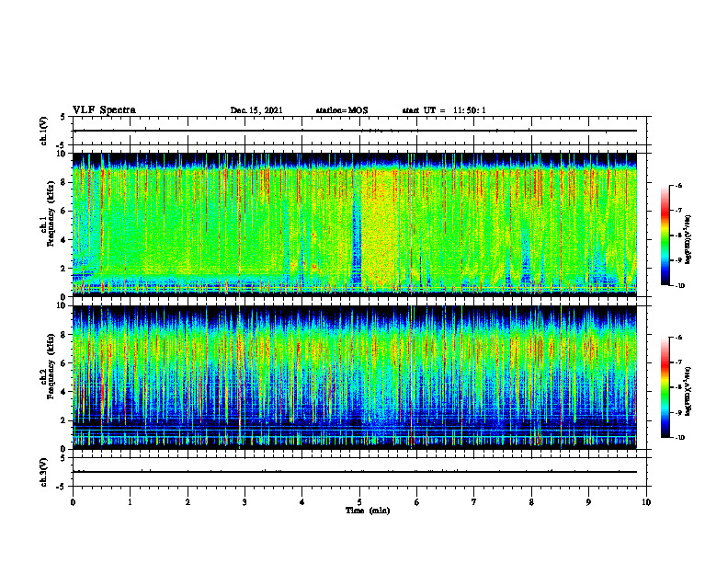This screenshot has width=728, height=563.
Task: Click time axis tick label "8"
Action: [x=531, y=502]
